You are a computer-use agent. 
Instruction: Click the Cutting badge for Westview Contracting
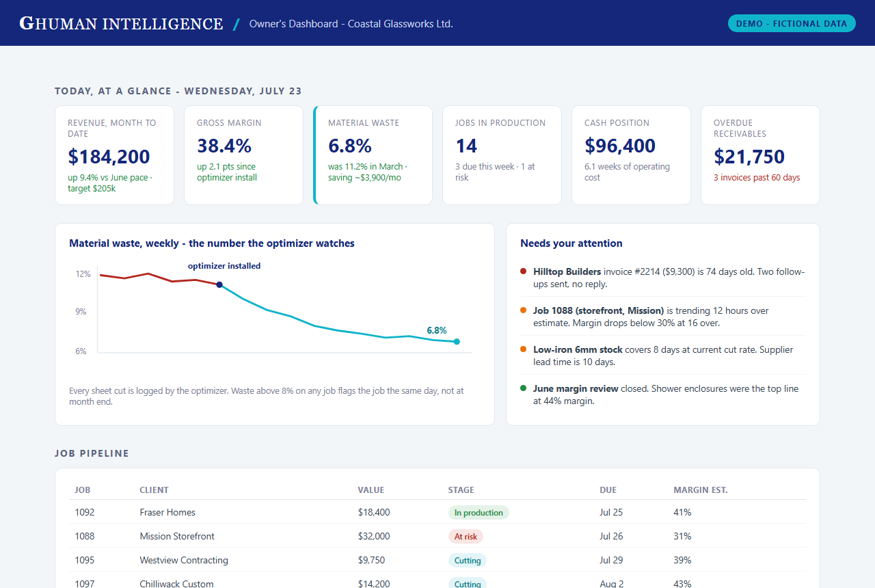(x=468, y=561)
